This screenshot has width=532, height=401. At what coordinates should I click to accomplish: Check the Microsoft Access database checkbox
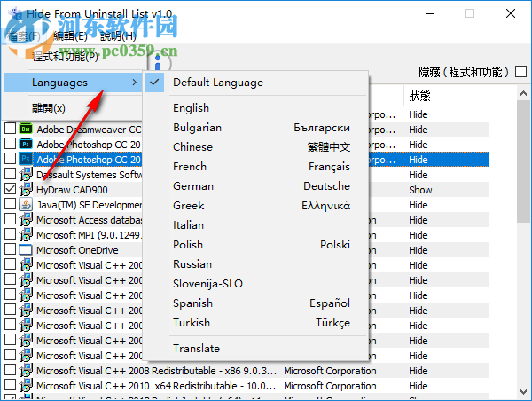pos(10,219)
